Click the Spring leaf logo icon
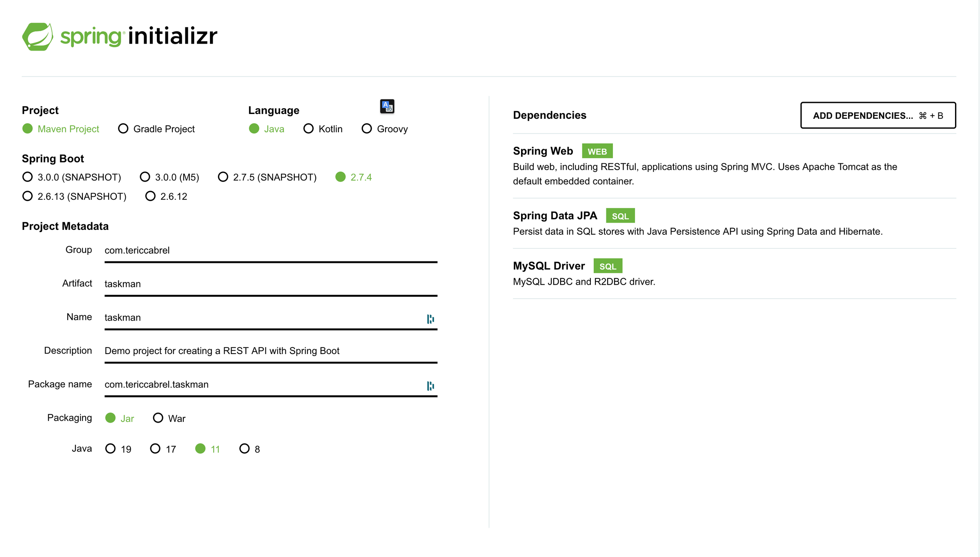The height and width of the screenshot is (557, 980). click(38, 37)
